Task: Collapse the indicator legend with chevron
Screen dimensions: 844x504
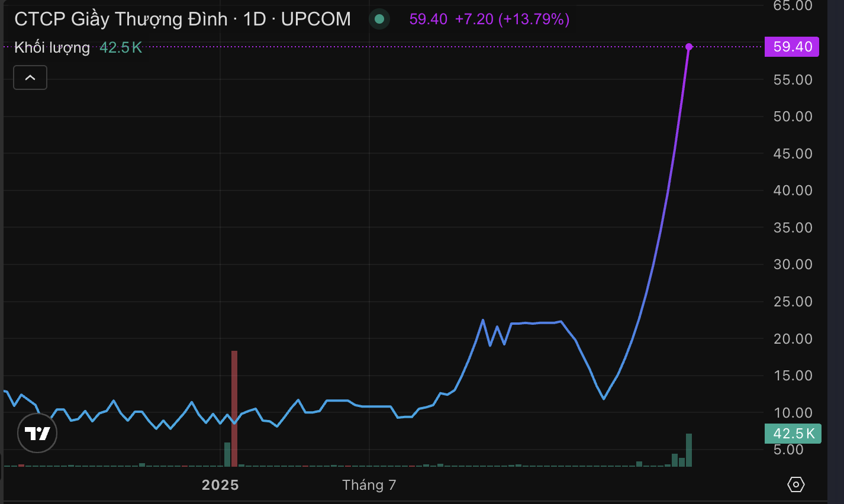Action: [x=30, y=77]
